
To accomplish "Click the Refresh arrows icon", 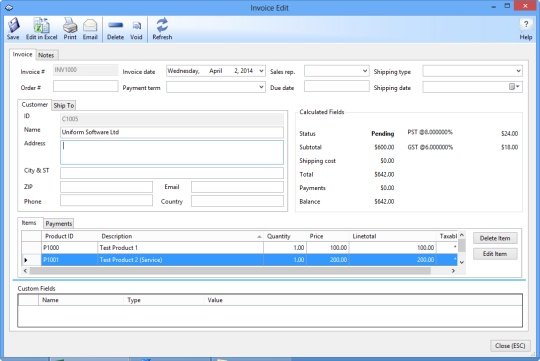I will (x=162, y=29).
